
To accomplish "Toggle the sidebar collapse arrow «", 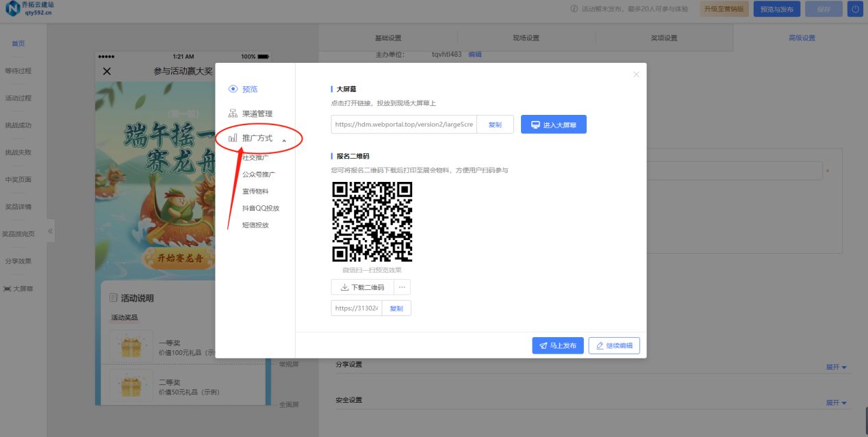I will tap(50, 231).
